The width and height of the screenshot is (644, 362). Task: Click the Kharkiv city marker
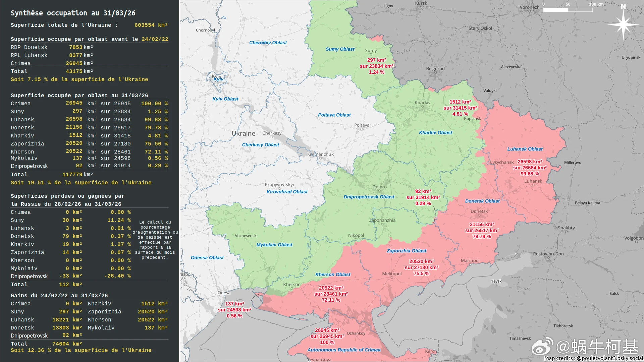(422, 107)
